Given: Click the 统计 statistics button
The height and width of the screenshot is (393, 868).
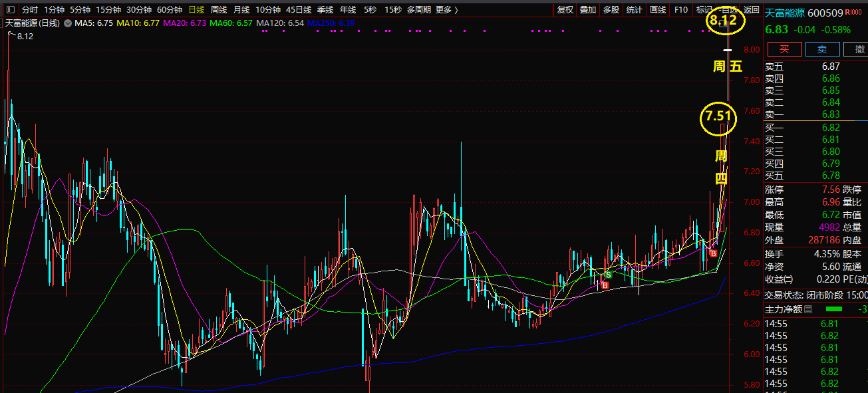Looking at the screenshot, I should (635, 10).
